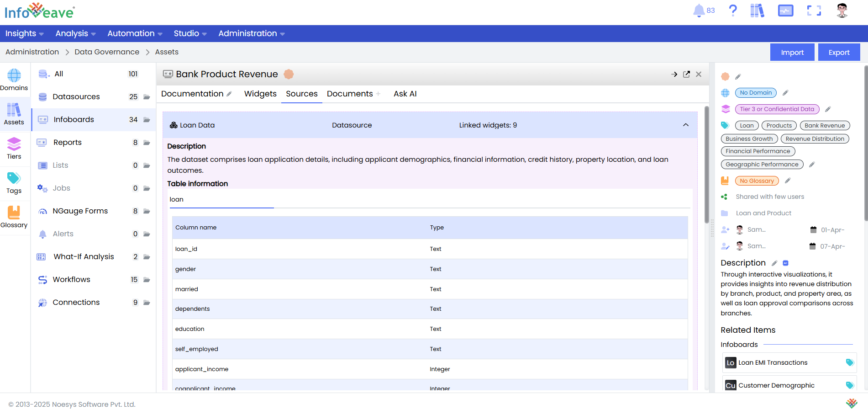
Task: Switch to the Documentation tab
Action: pyautogui.click(x=192, y=94)
